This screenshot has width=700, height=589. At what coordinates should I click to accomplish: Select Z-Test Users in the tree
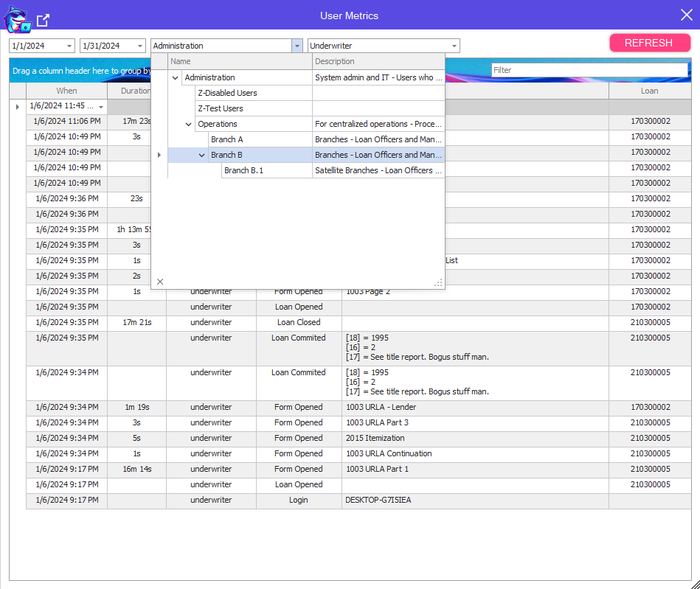point(220,108)
